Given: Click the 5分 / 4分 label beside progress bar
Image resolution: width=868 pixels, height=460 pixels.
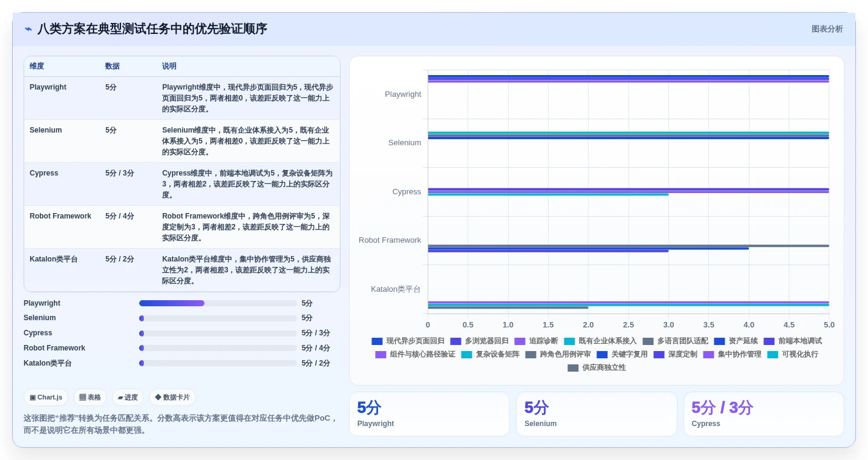Looking at the screenshot, I should 316,348.
